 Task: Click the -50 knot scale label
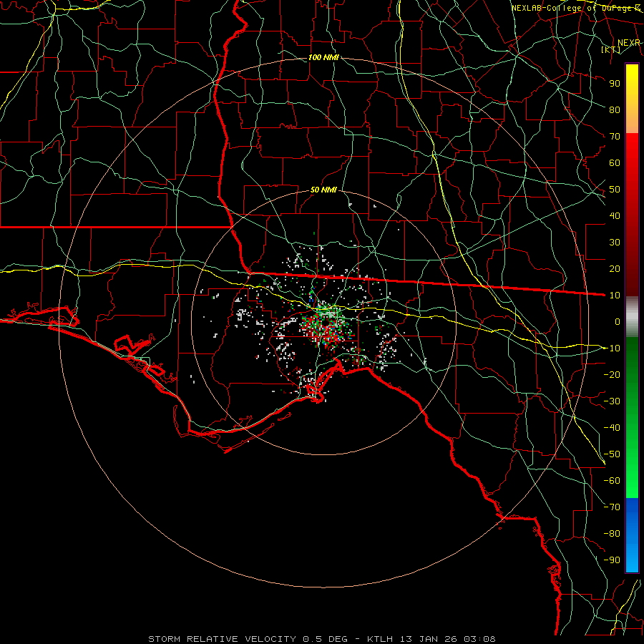(612, 454)
